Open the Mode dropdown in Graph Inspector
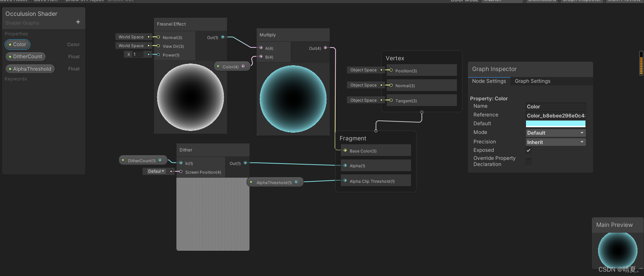This screenshot has width=644, height=276. click(x=556, y=133)
